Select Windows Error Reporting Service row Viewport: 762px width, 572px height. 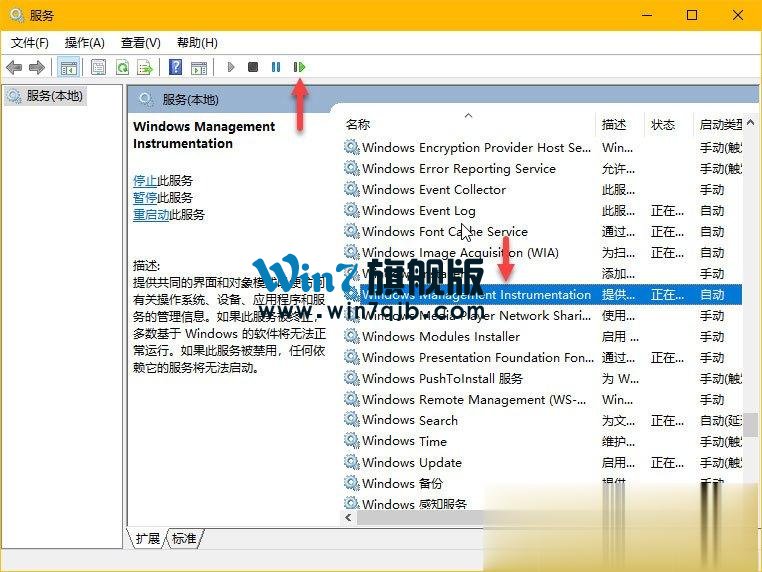click(x=542, y=169)
